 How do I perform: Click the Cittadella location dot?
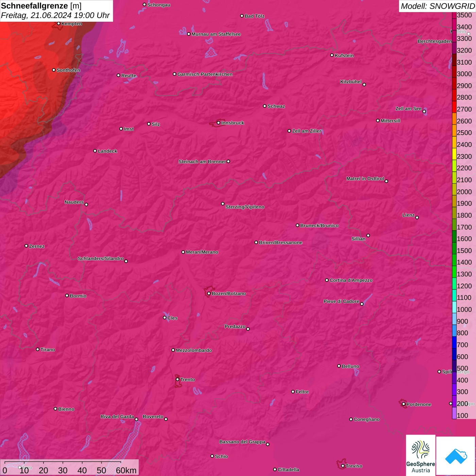coord(275,470)
